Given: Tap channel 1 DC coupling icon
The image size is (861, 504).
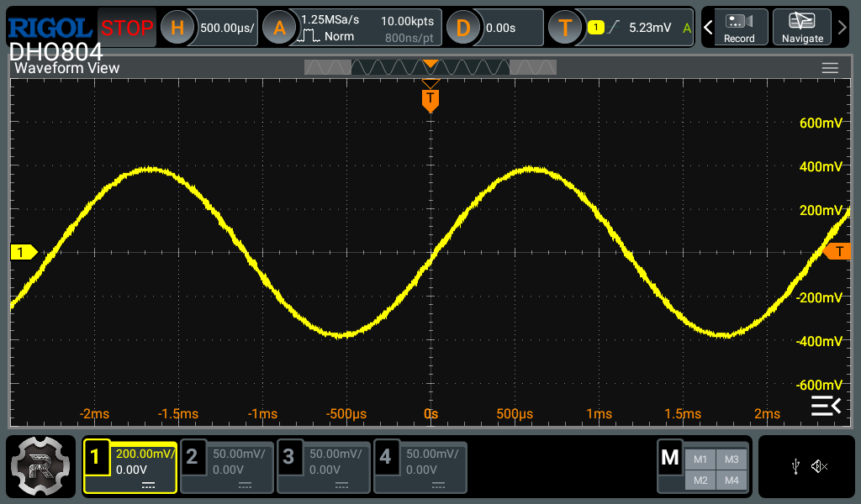Looking at the screenshot, I should pos(148,486).
